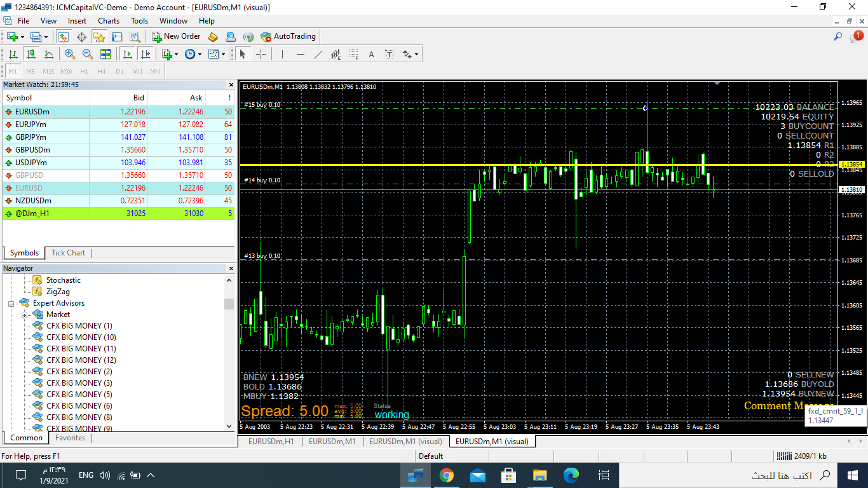Image resolution: width=868 pixels, height=488 pixels.
Task: Select the H1 timeframe button
Action: tap(84, 71)
